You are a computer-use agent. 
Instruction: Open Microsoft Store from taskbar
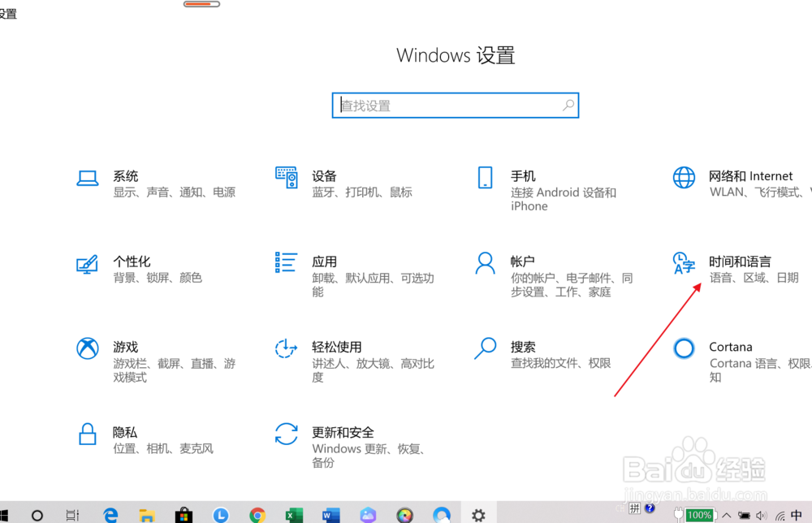(184, 515)
